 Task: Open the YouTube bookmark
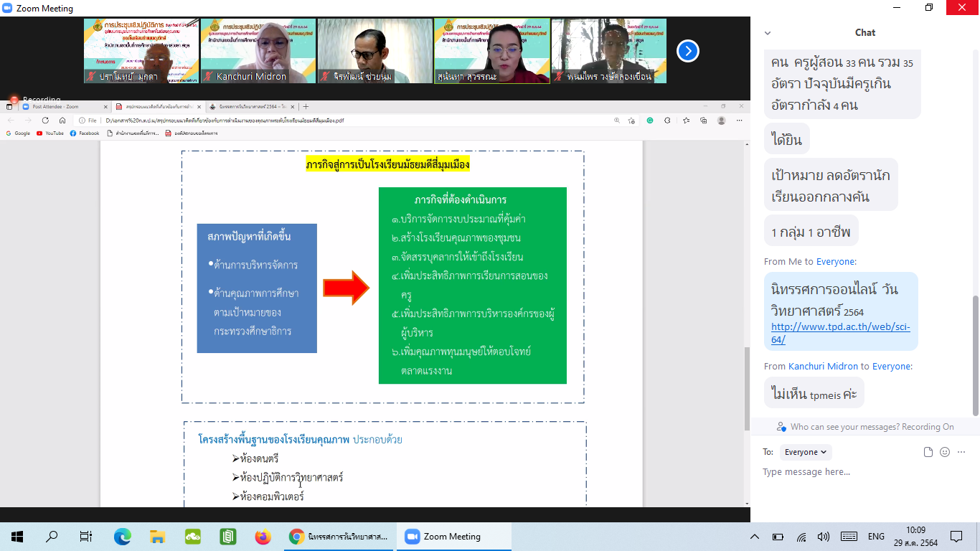coord(50,133)
